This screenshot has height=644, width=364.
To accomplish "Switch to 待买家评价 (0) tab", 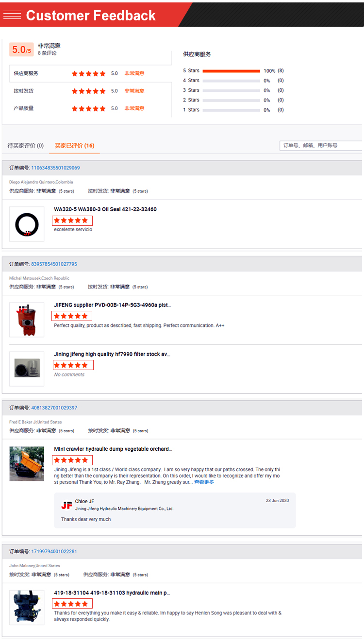I will click(25, 146).
